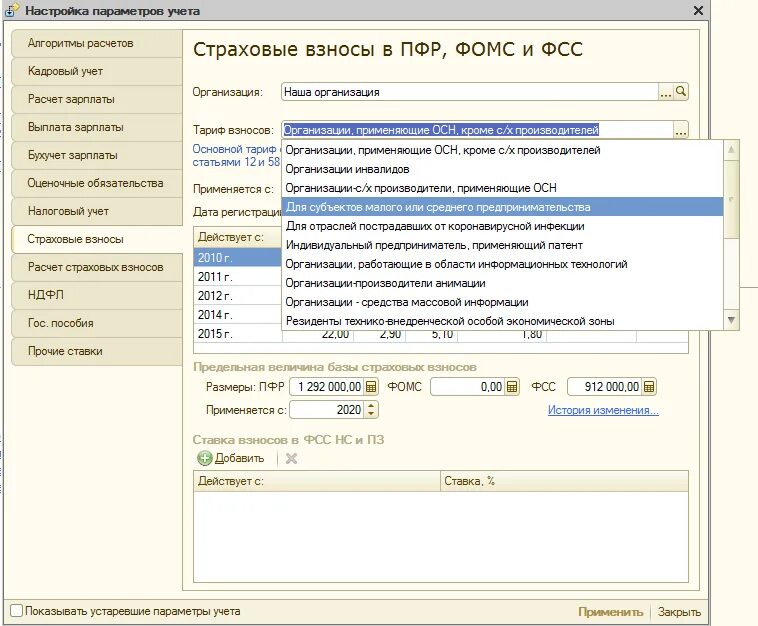Open calculator icon for ФСС size
This screenshot has height=626, width=758.
tap(649, 387)
